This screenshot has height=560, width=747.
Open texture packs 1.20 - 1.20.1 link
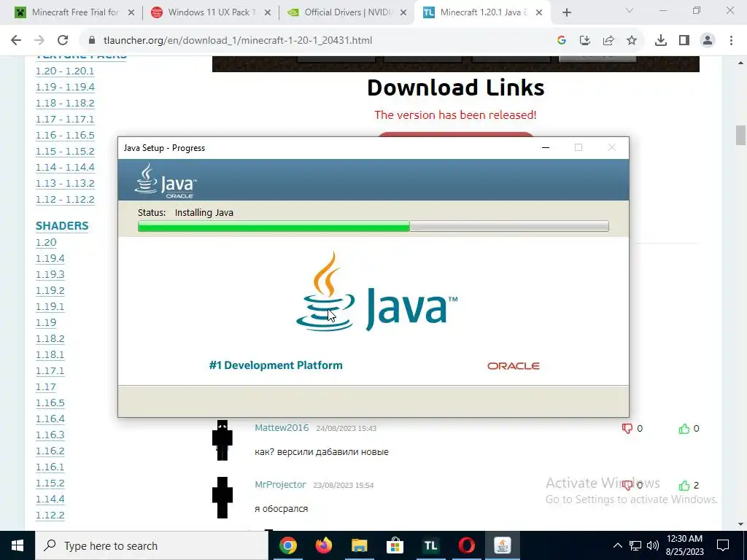coord(65,71)
